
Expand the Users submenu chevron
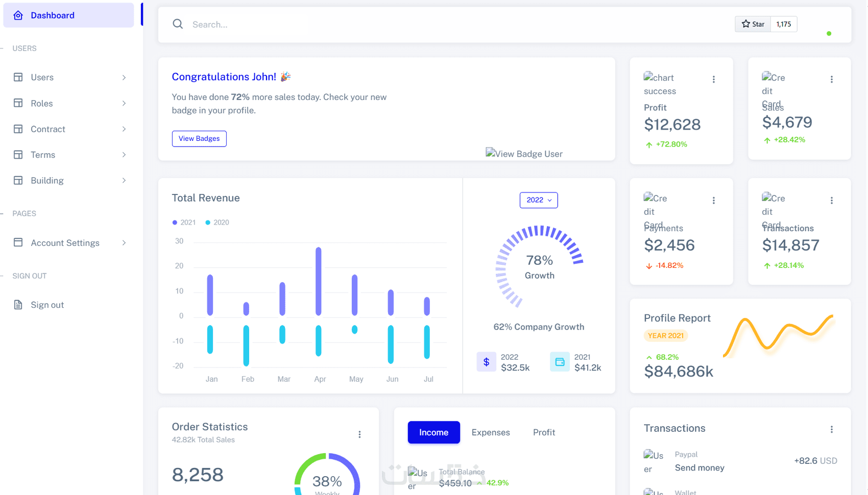coord(124,78)
